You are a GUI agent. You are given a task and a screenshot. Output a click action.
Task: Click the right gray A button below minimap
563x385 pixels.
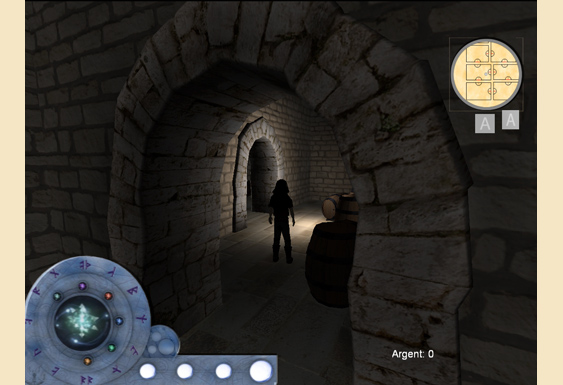tap(510, 120)
